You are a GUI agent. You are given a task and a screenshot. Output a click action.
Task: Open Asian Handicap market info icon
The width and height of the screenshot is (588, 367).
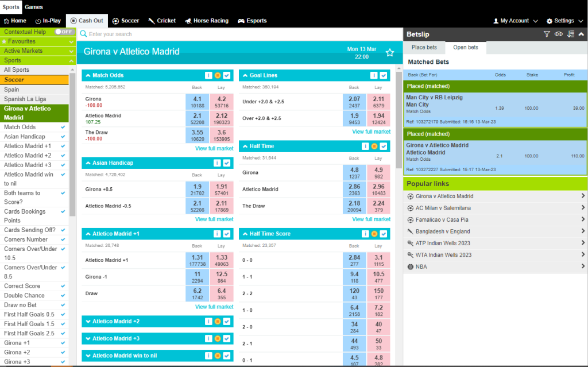click(x=217, y=163)
